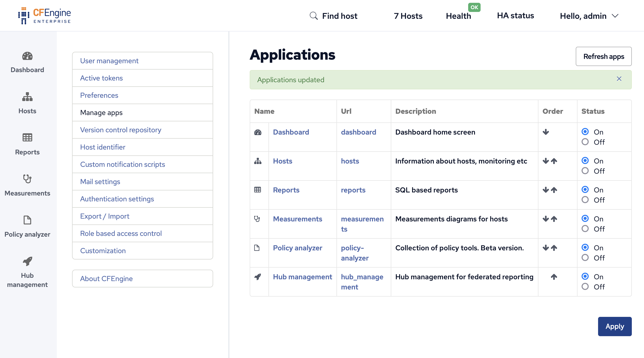Screen dimensions: 644x358
Task: Click the Find host magnifier icon
Action: pos(314,16)
